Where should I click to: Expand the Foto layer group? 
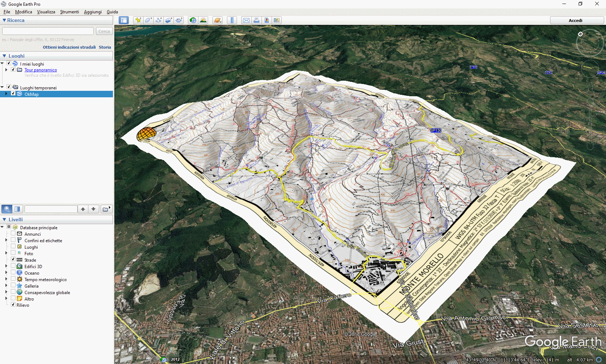click(6, 253)
